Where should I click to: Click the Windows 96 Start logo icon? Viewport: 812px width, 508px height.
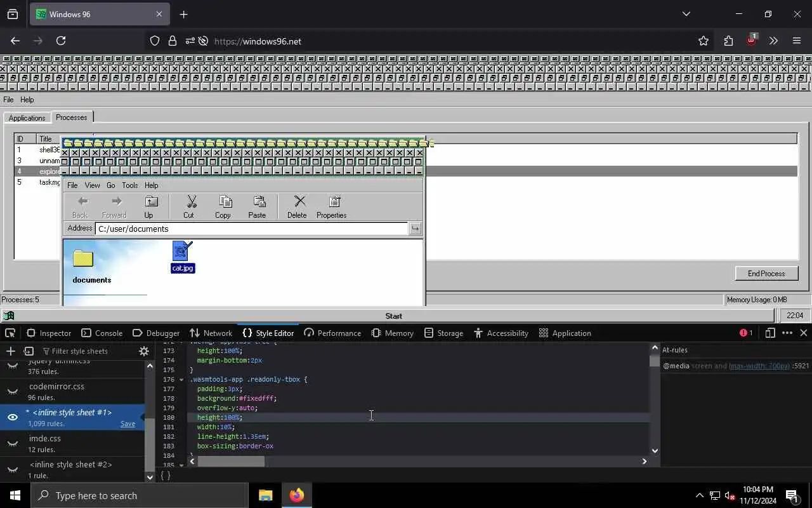tap(9, 316)
